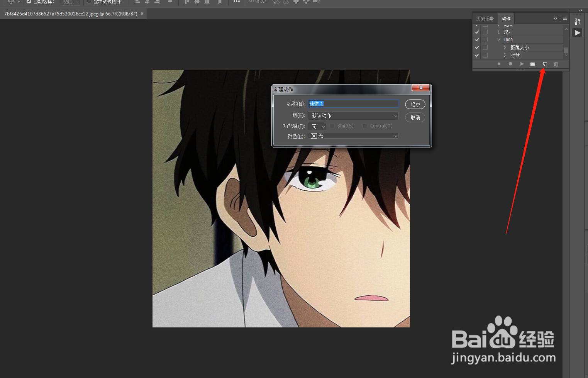Open the 功能键 dropdown showing 无
The width and height of the screenshot is (588, 378).
(317, 126)
